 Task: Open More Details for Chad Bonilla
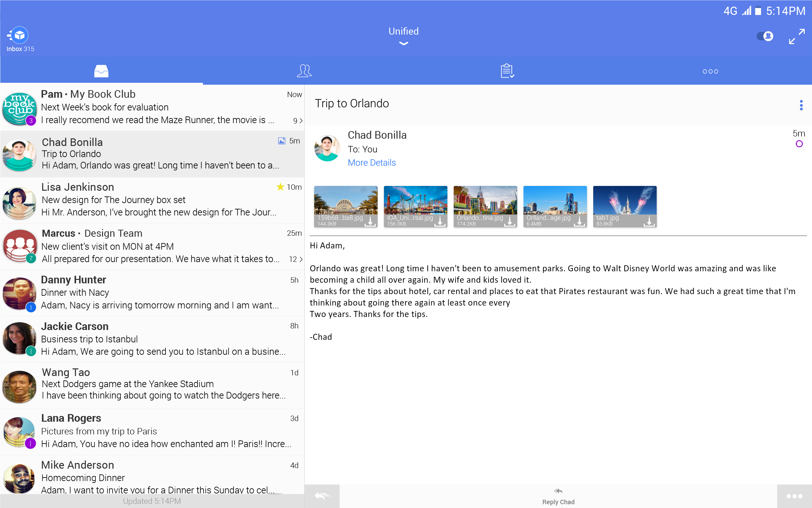pos(371,162)
